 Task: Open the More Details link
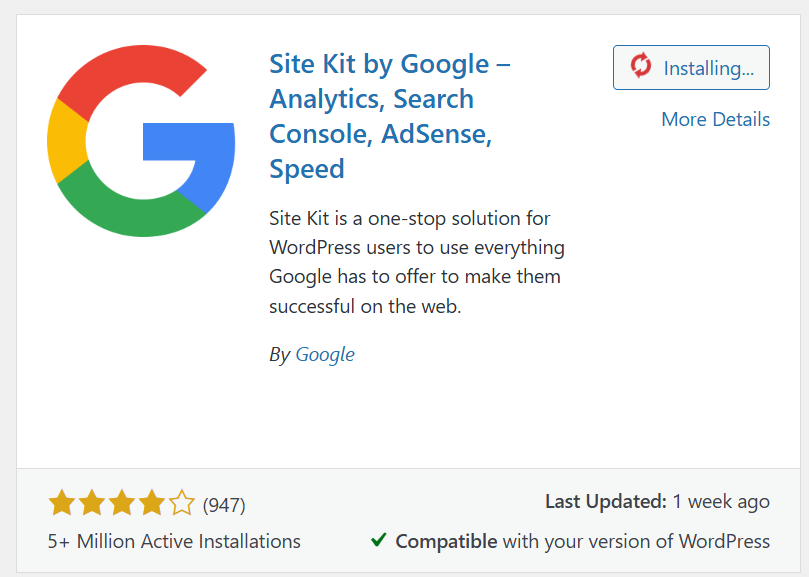[715, 119]
